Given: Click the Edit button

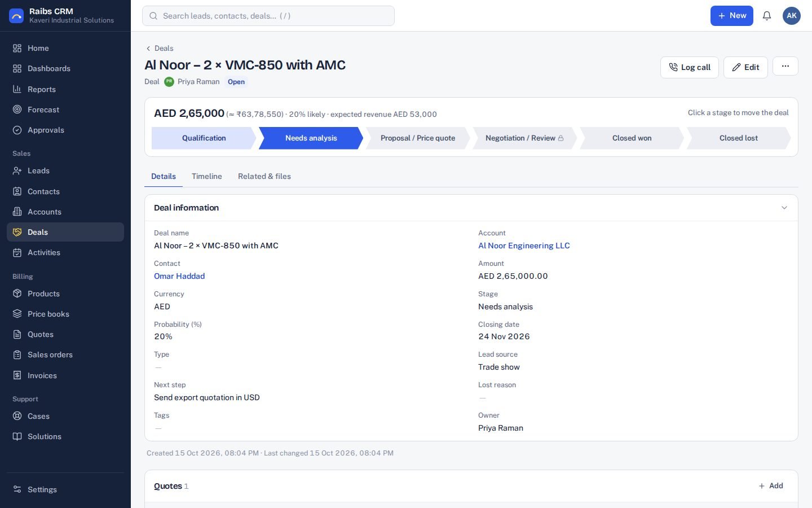Looking at the screenshot, I should (745, 67).
